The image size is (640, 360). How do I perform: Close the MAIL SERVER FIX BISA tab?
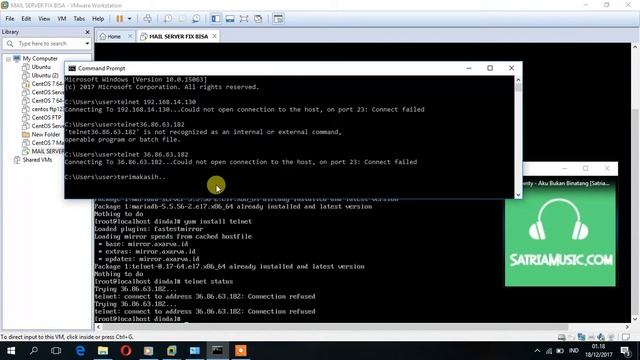pyautogui.click(x=214, y=36)
